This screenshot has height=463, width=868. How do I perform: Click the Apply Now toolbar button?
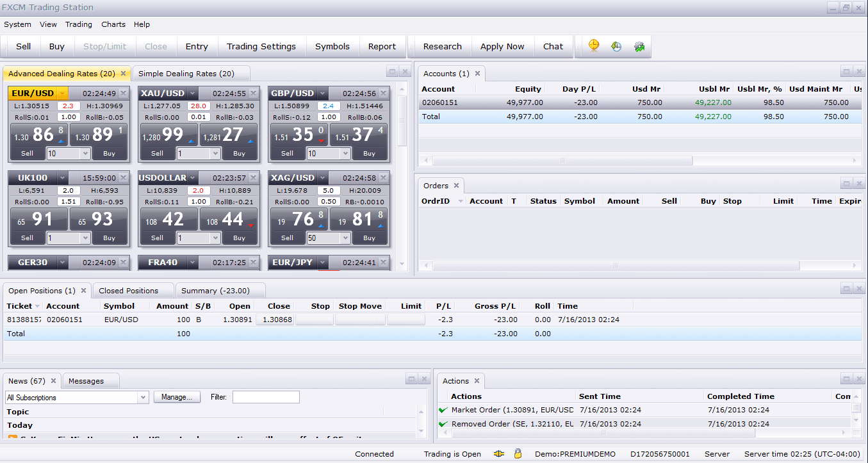(502, 46)
